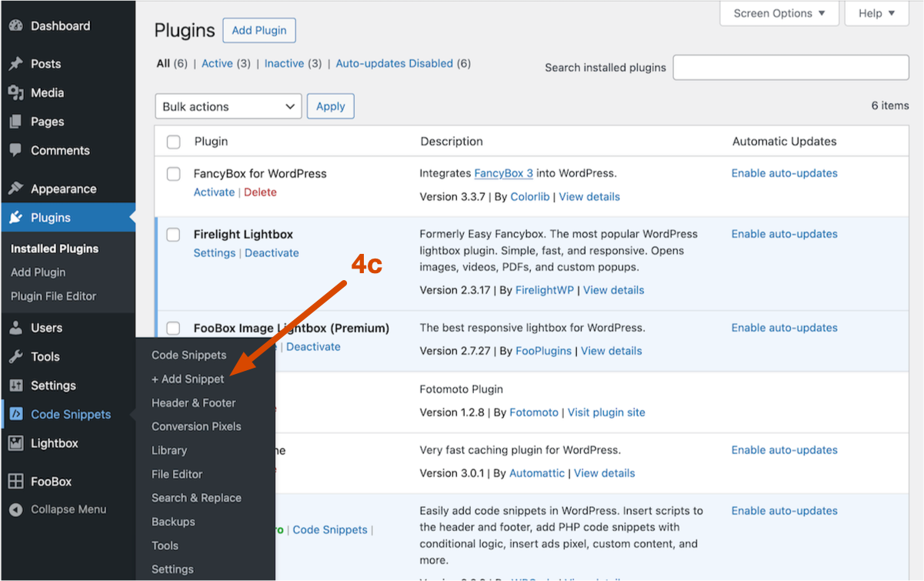
Task: Click the Posts pin icon
Action: tap(15, 64)
